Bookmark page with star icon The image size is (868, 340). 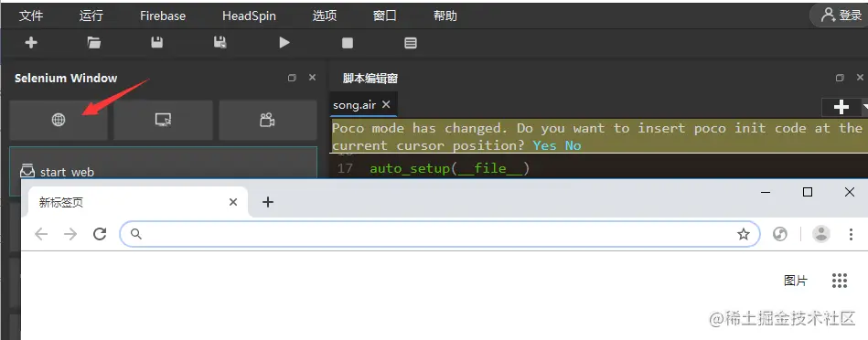(x=744, y=234)
